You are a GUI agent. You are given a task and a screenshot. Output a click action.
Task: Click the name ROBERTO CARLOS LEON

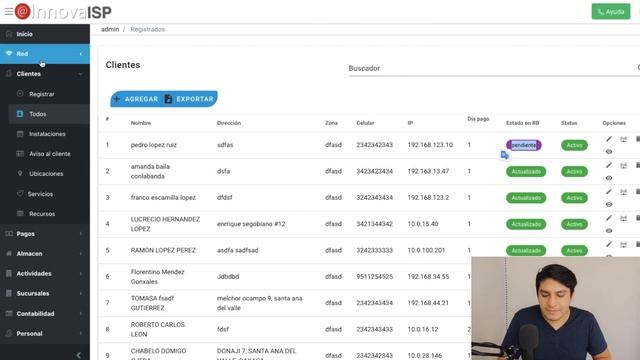click(x=158, y=329)
